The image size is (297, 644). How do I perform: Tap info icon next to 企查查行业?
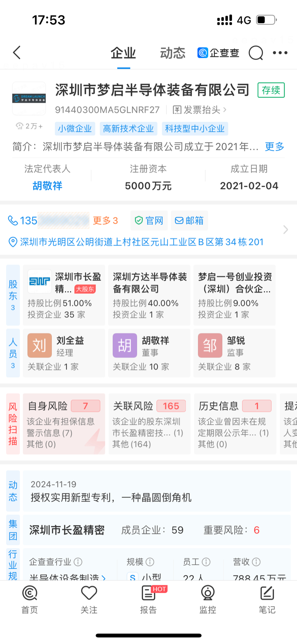click(78, 562)
